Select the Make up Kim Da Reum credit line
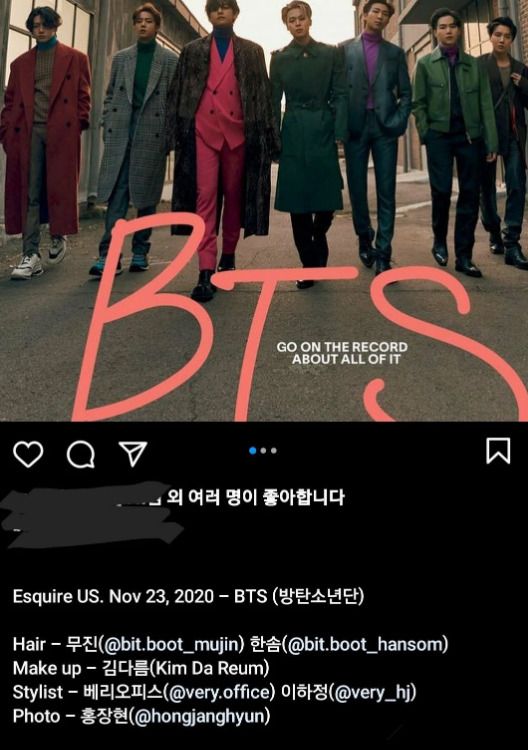The height and width of the screenshot is (750, 528). pos(141,668)
